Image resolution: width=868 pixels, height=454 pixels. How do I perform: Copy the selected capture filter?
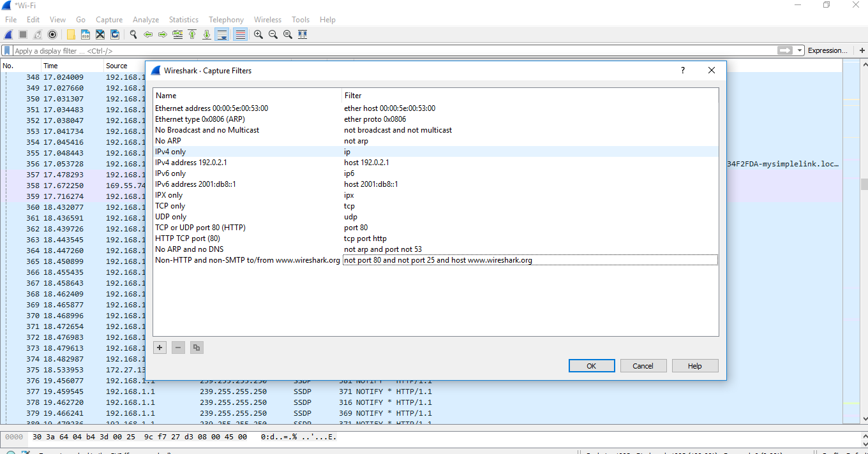click(x=197, y=348)
